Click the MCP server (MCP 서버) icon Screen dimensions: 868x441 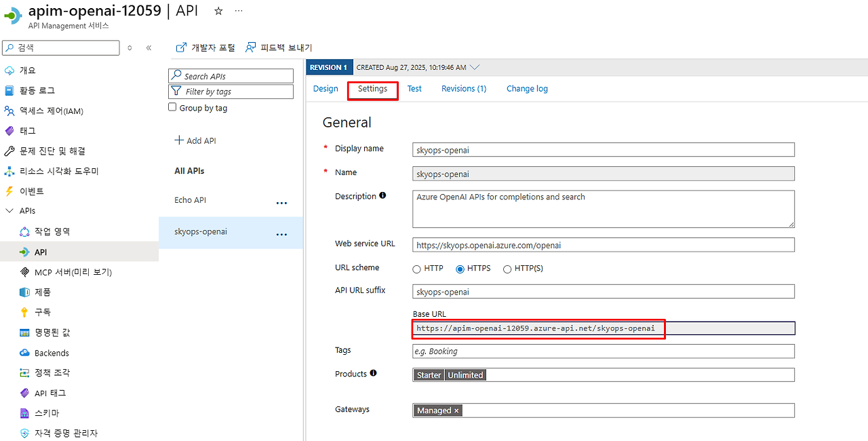24,272
